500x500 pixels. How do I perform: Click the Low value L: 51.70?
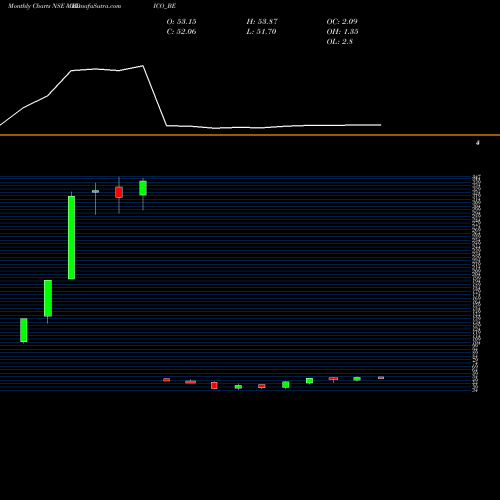pos(261,32)
